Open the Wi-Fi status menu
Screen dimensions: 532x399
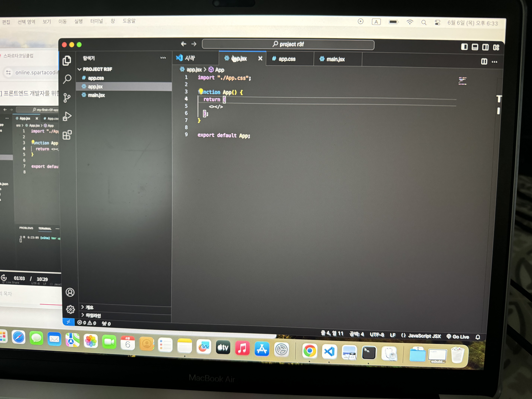pyautogui.click(x=410, y=22)
